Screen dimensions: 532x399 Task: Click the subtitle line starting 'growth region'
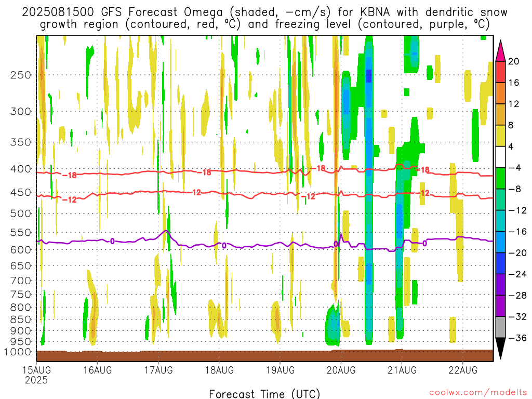click(x=264, y=24)
